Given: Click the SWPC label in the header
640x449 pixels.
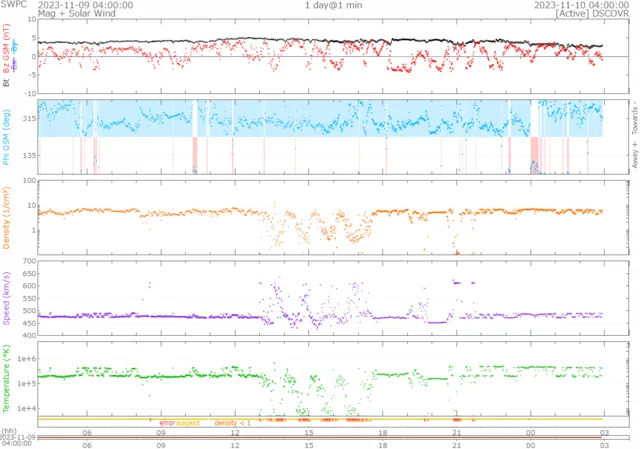Looking at the screenshot, I should pyautogui.click(x=13, y=5).
